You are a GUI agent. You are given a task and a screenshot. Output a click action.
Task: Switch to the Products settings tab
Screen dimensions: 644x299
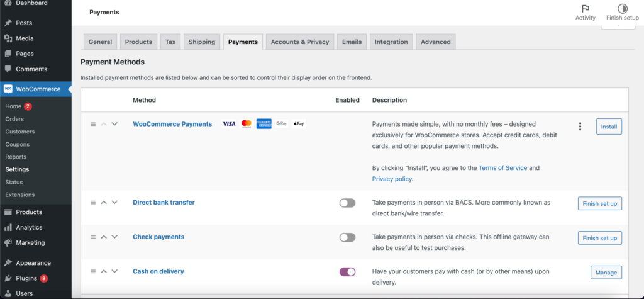coord(138,42)
